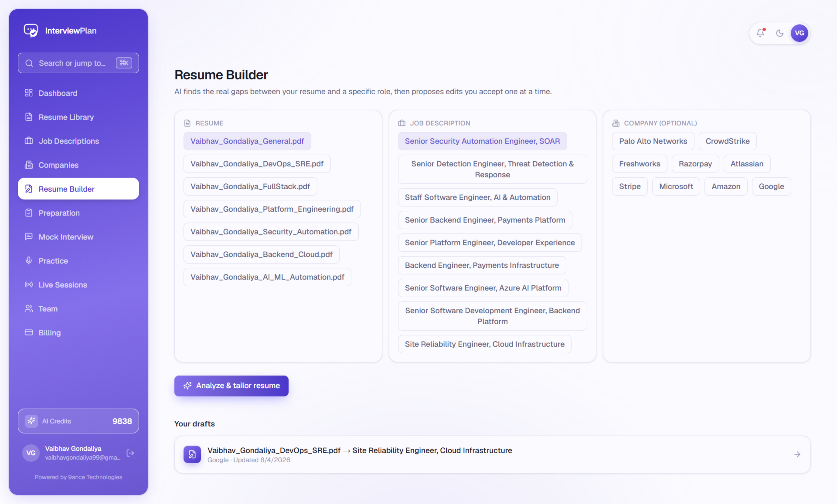Image resolution: width=837 pixels, height=504 pixels.
Task: Click Analyze & tailor resume button
Action: 231,386
